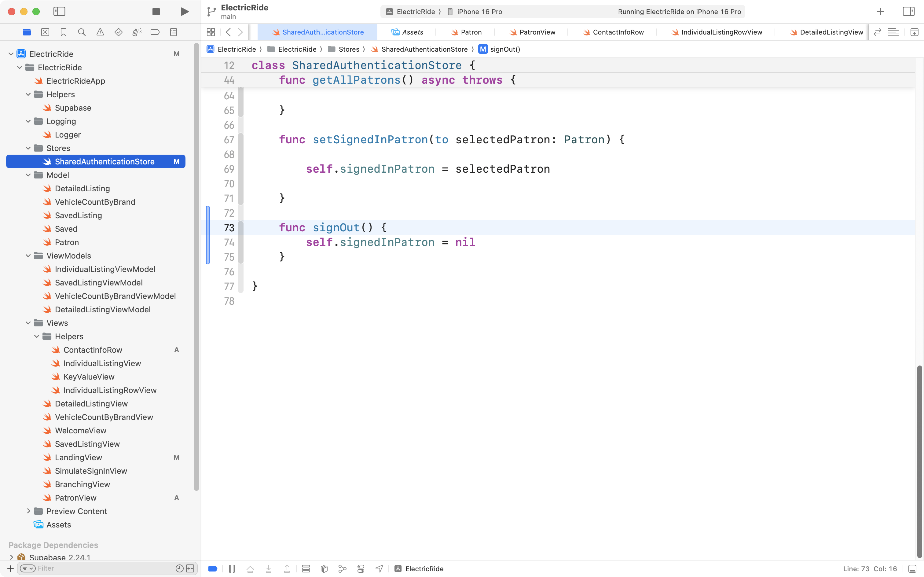Image resolution: width=924 pixels, height=577 pixels.
Task: Toggle the right inspector panel
Action: (908, 11)
